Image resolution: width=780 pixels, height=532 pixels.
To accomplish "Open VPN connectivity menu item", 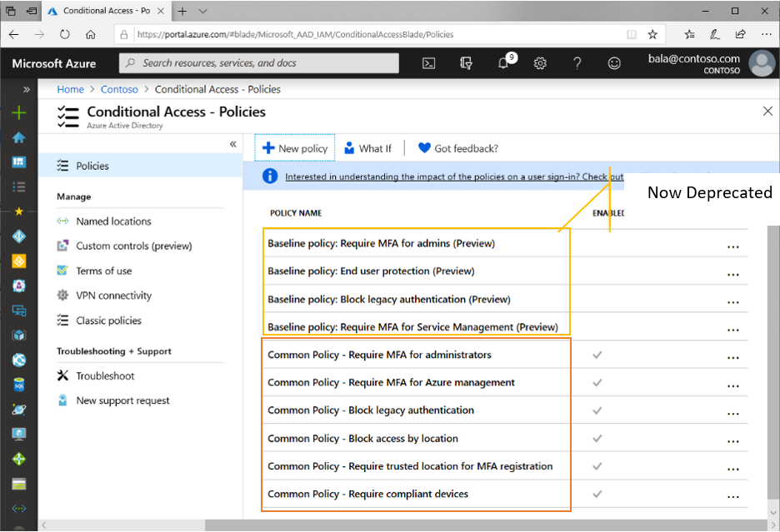I will pyautogui.click(x=113, y=296).
